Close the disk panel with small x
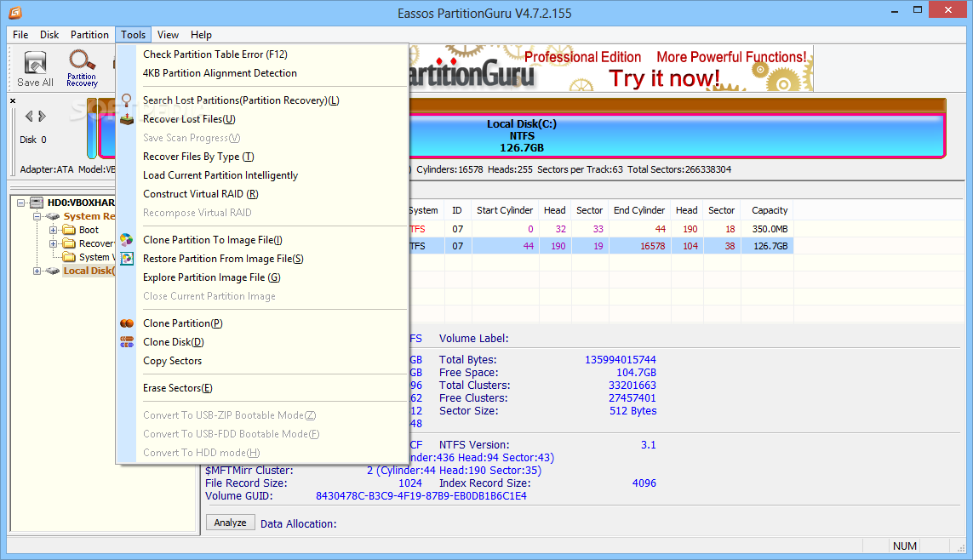 click(13, 100)
